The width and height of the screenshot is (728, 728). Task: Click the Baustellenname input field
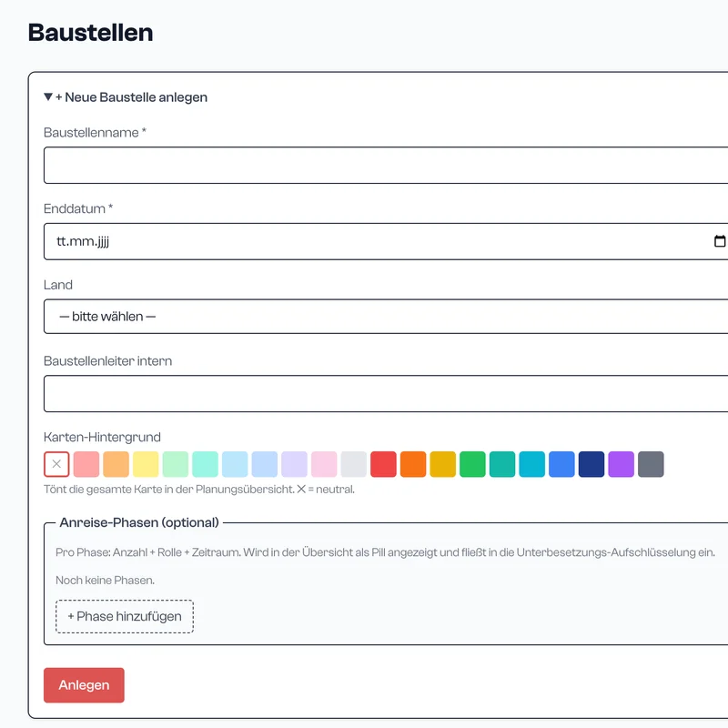tap(386, 166)
